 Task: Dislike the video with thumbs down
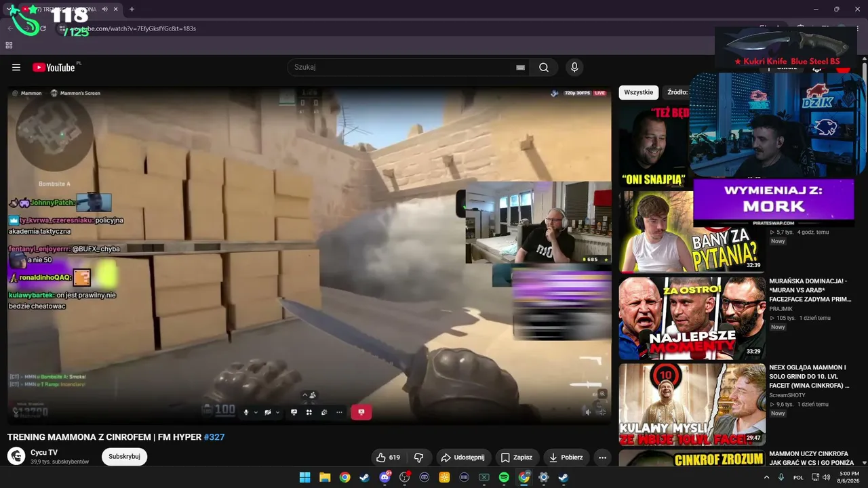(419, 457)
